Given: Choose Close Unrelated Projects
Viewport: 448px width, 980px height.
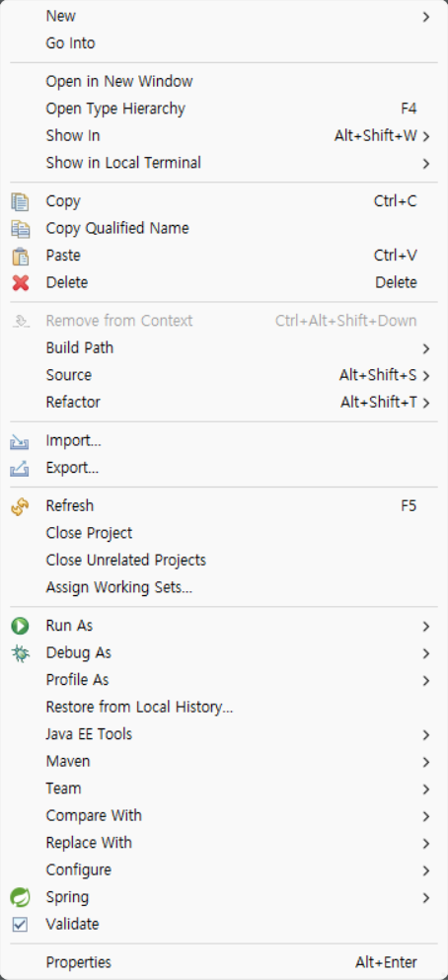Looking at the screenshot, I should coord(224,560).
